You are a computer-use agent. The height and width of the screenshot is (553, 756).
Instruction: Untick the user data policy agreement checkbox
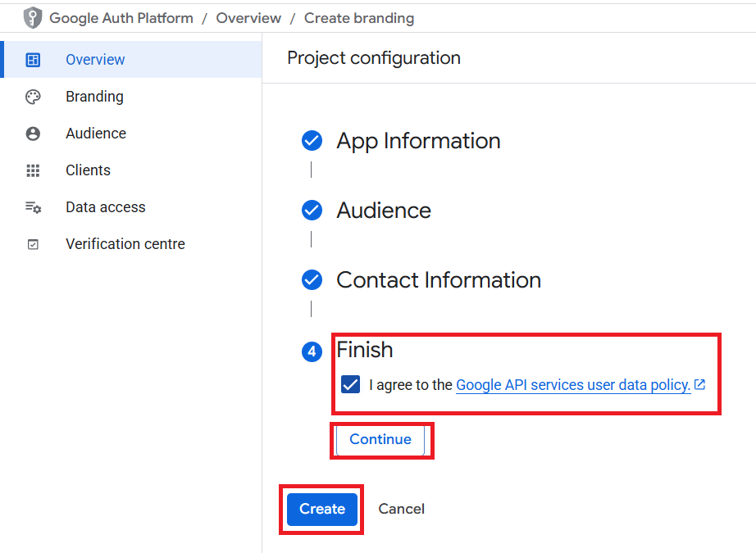coord(350,384)
